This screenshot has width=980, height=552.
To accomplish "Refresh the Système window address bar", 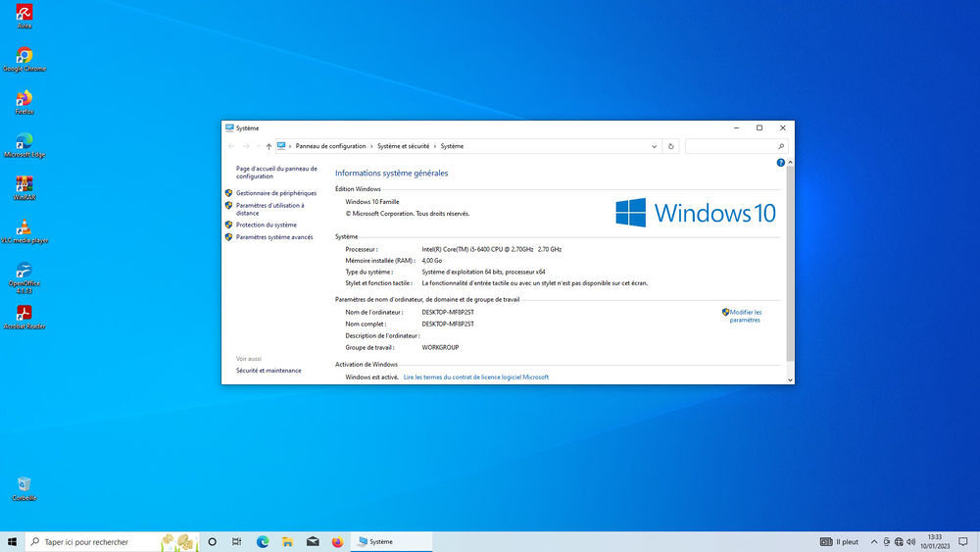I will 670,146.
